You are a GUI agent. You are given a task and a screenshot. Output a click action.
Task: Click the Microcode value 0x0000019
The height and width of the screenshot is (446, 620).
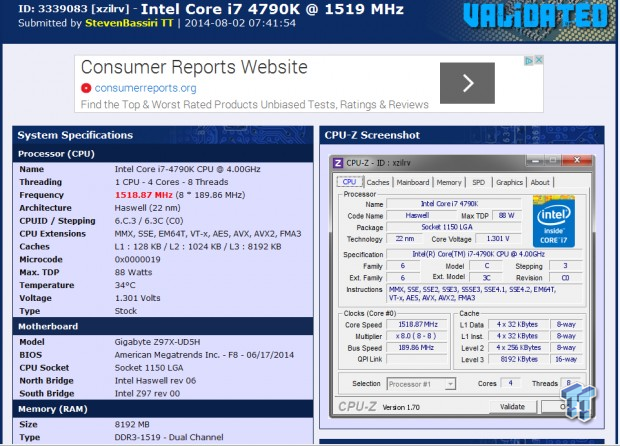coord(138,259)
